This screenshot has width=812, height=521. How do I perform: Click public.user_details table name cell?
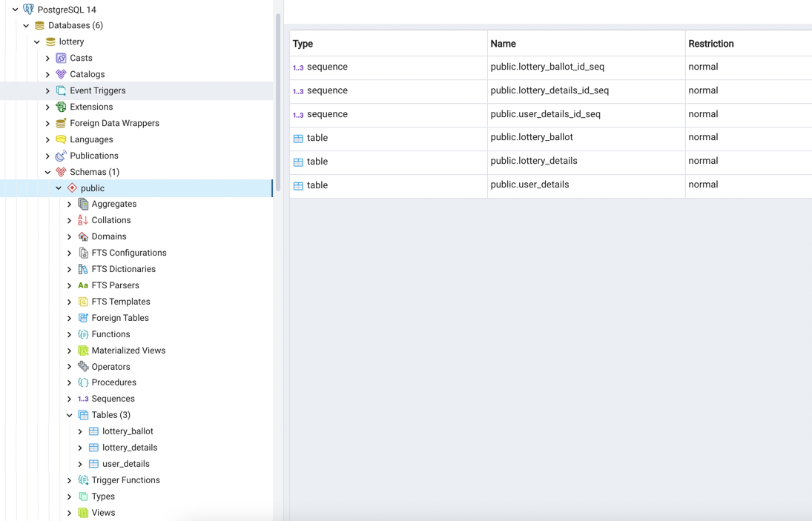point(587,186)
